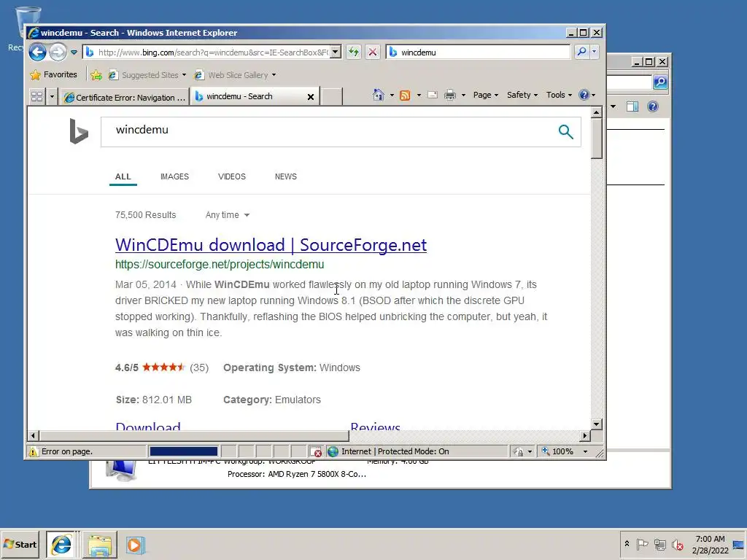Open search provider dropdown next to magnifier

(x=594, y=52)
